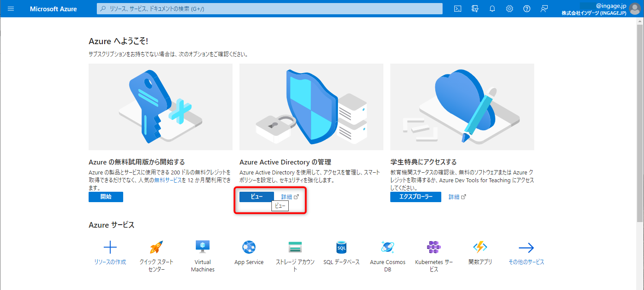
Task: Open the notifications bell
Action: 492,9
